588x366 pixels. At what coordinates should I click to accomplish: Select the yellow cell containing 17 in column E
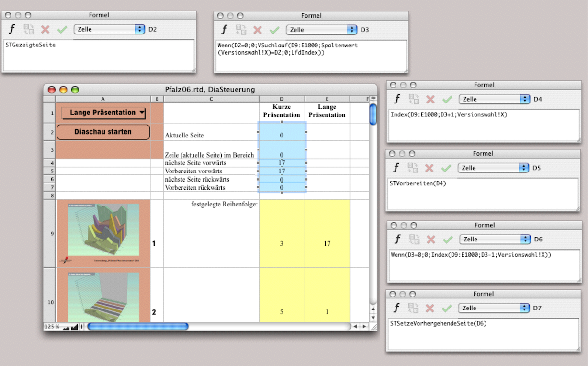[x=327, y=244]
